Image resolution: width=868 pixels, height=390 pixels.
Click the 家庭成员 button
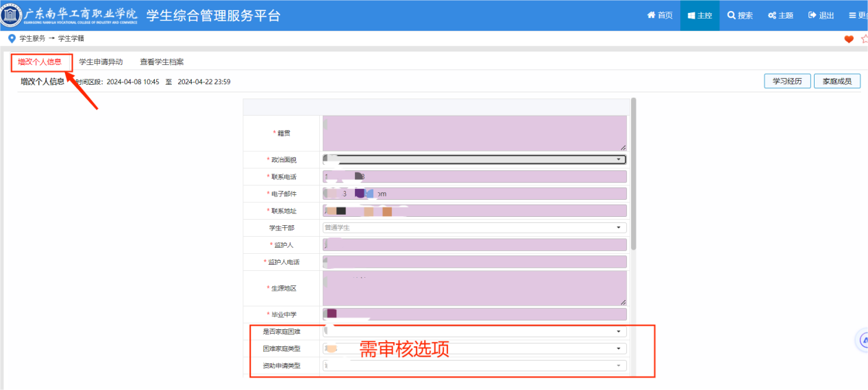tap(836, 81)
